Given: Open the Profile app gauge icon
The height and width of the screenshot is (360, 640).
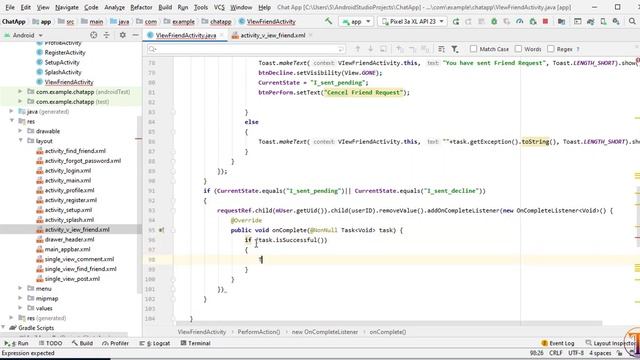Looking at the screenshot, I should (519, 21).
